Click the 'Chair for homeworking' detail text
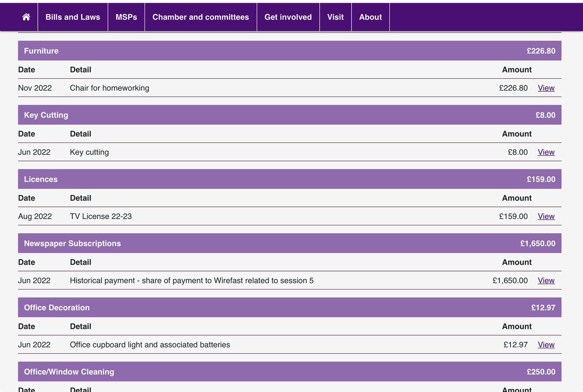This screenshot has height=392, width=583. [110, 88]
